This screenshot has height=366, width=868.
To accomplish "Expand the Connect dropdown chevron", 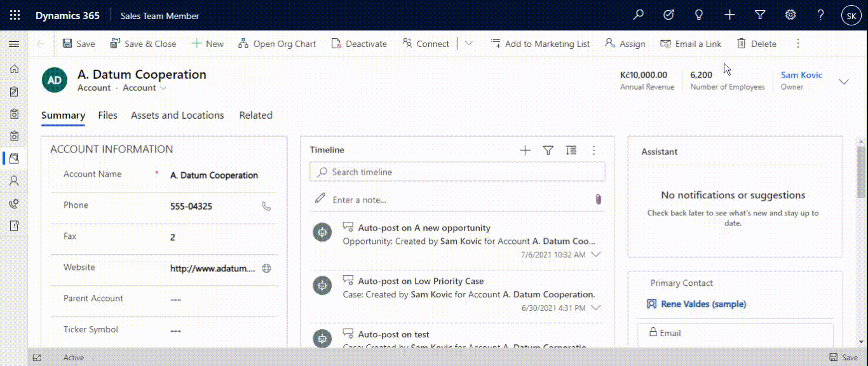I will click(469, 44).
